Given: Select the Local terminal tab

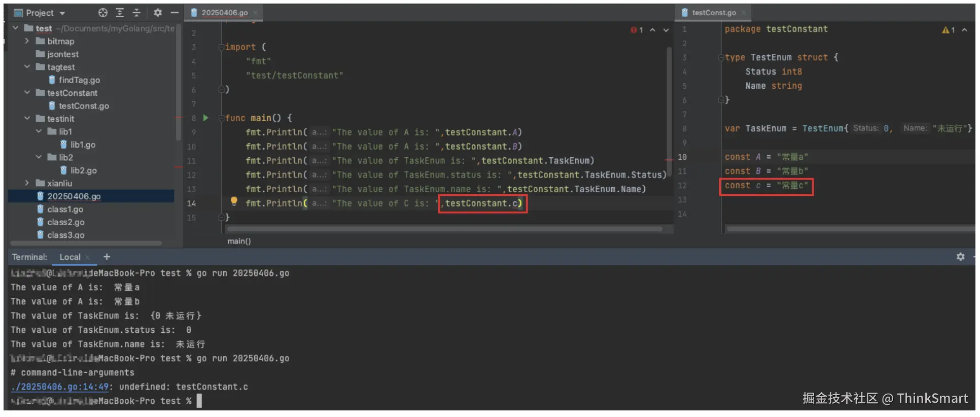Looking at the screenshot, I should tap(70, 257).
